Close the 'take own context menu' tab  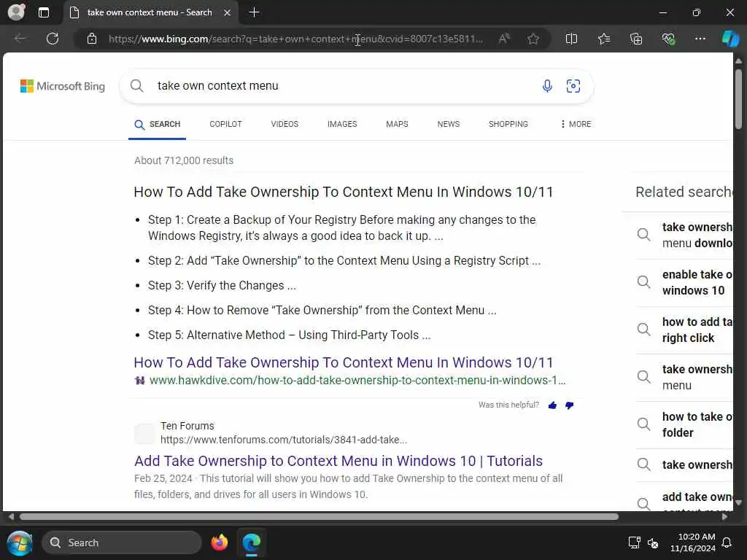228,12
